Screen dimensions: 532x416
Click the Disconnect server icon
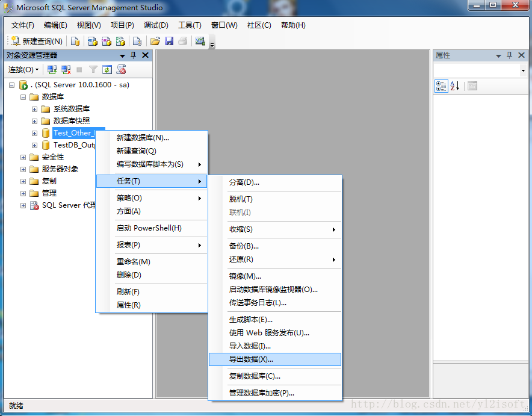click(x=66, y=70)
